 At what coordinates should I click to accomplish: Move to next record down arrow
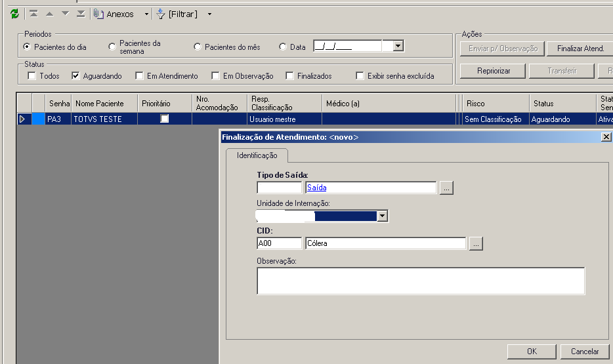pos(65,14)
